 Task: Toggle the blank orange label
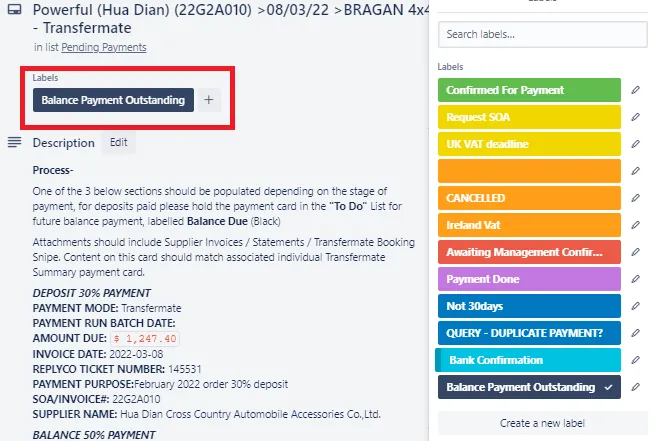click(x=529, y=171)
